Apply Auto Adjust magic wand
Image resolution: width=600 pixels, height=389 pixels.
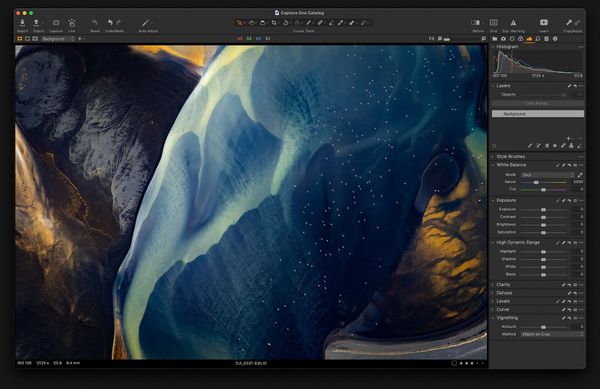click(x=146, y=23)
